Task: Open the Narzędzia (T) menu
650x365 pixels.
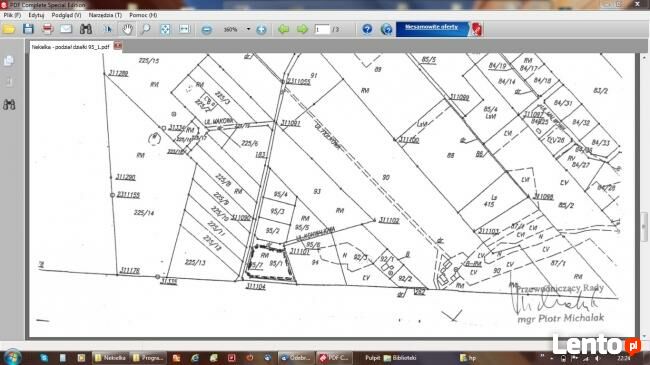Action: (105, 15)
